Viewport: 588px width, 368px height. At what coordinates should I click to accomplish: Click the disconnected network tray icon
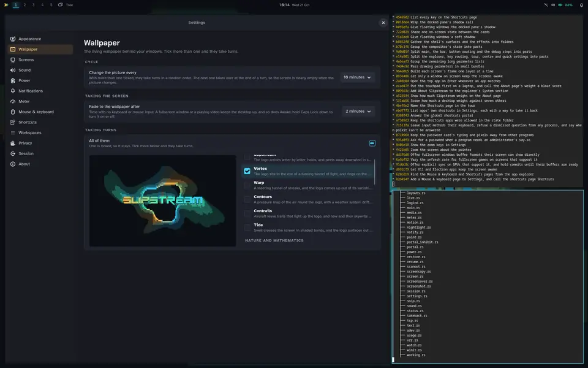tap(546, 5)
